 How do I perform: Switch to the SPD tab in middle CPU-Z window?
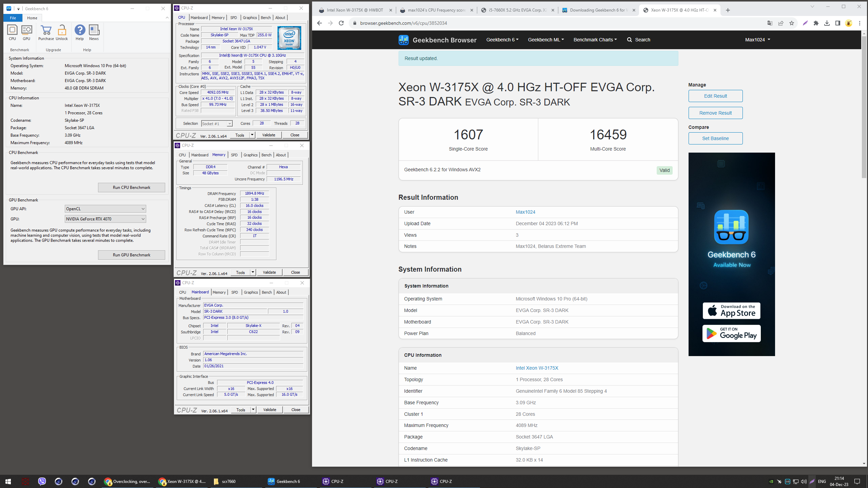point(234,155)
